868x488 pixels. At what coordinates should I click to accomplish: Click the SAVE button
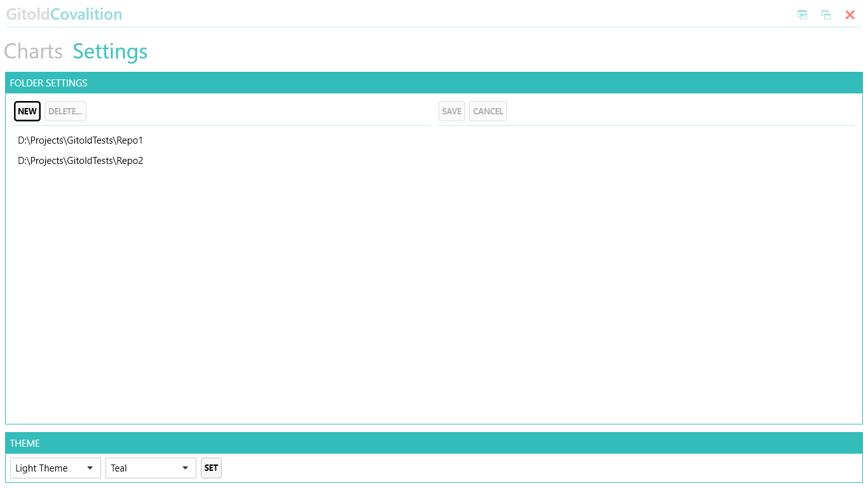click(x=451, y=111)
